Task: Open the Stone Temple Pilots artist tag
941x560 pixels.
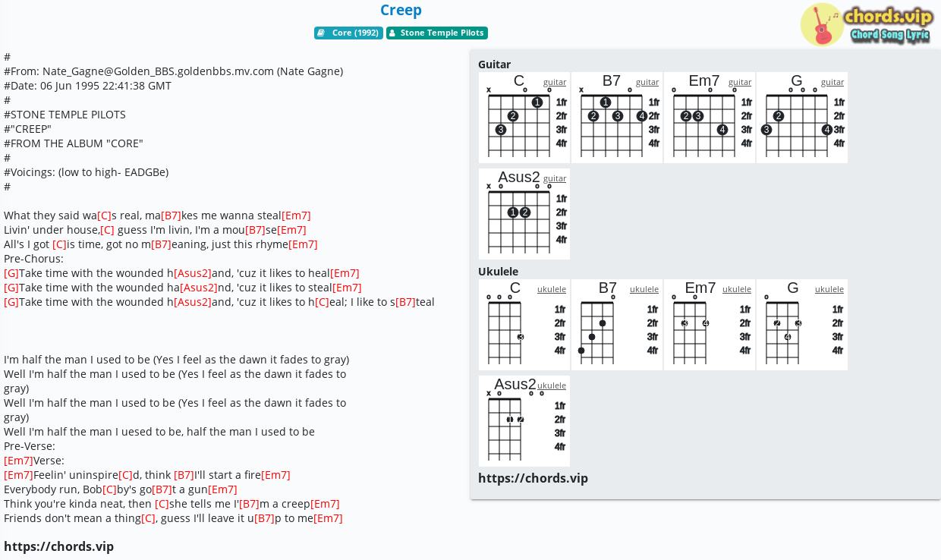Action: point(437,33)
